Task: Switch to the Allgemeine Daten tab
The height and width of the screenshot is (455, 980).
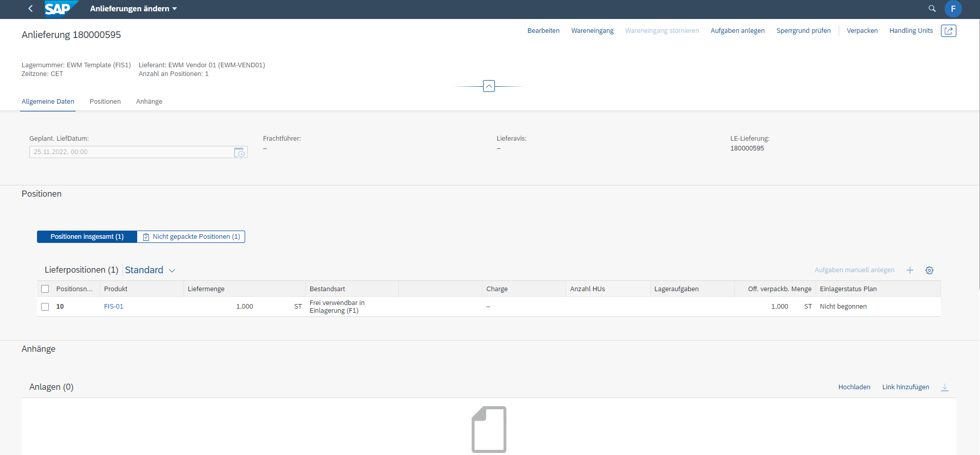Action: tap(48, 102)
